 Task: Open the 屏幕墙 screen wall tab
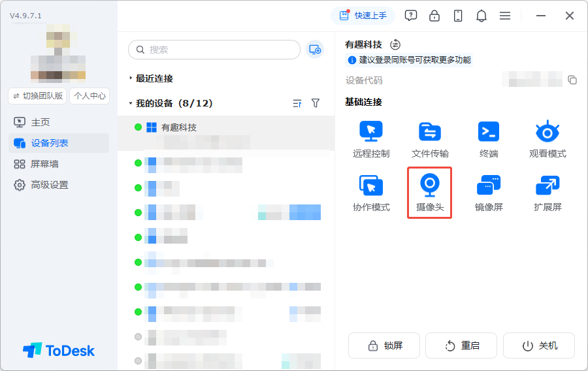pos(59,164)
